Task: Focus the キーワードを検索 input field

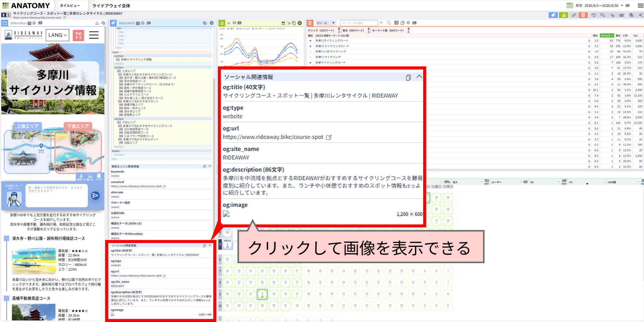Action: pyautogui.click(x=359, y=23)
